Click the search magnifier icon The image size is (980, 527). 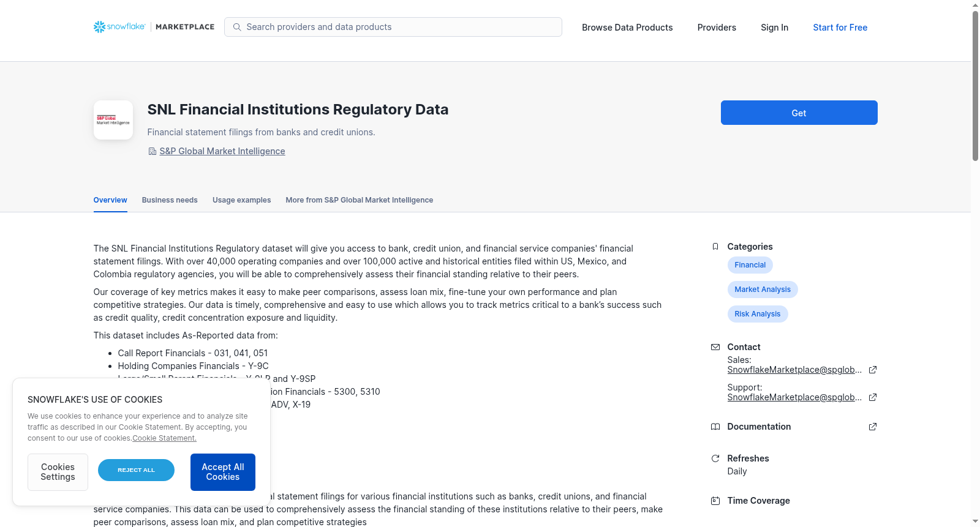click(237, 27)
